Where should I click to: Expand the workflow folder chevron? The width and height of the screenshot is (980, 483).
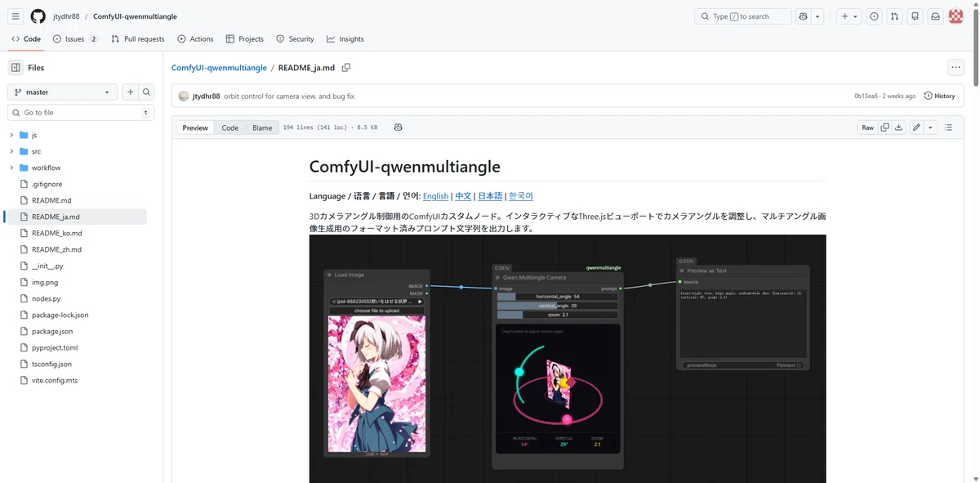pos(11,168)
